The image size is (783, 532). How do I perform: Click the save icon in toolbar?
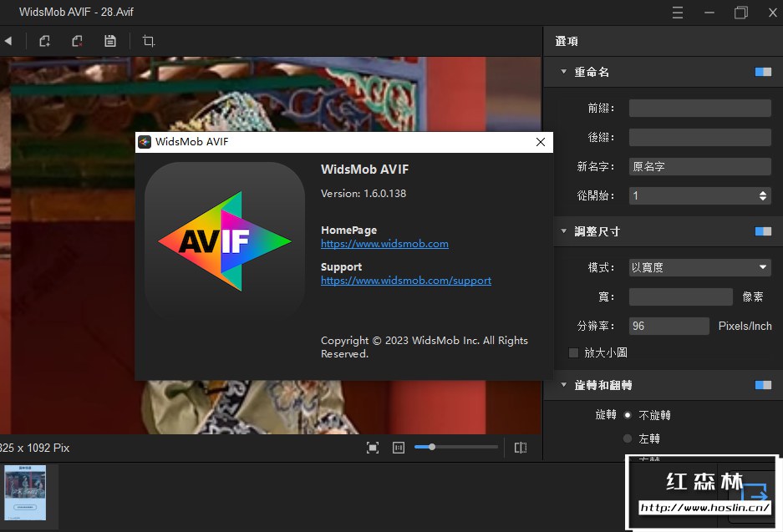[x=109, y=41]
